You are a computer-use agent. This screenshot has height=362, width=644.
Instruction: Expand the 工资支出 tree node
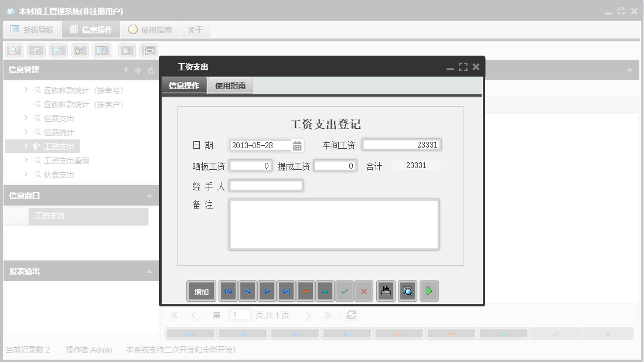(x=25, y=146)
